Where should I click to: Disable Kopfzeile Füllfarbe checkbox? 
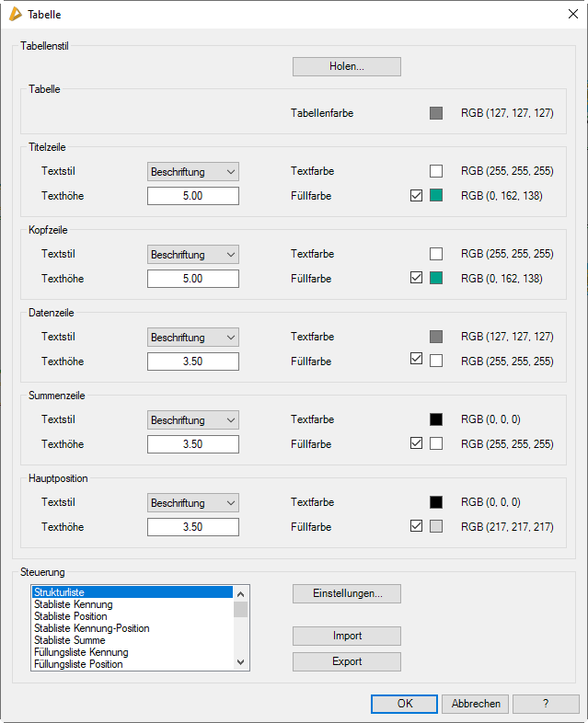tap(416, 278)
